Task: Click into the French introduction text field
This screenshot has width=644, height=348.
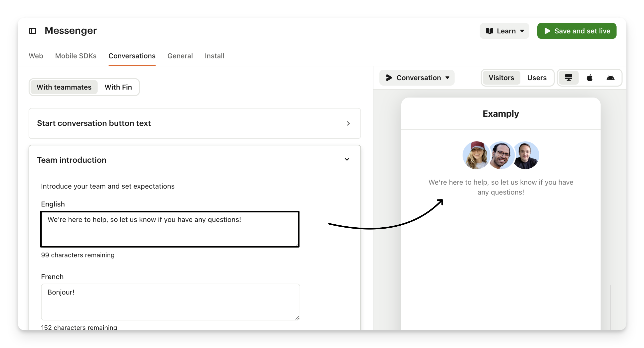Action: (170, 301)
